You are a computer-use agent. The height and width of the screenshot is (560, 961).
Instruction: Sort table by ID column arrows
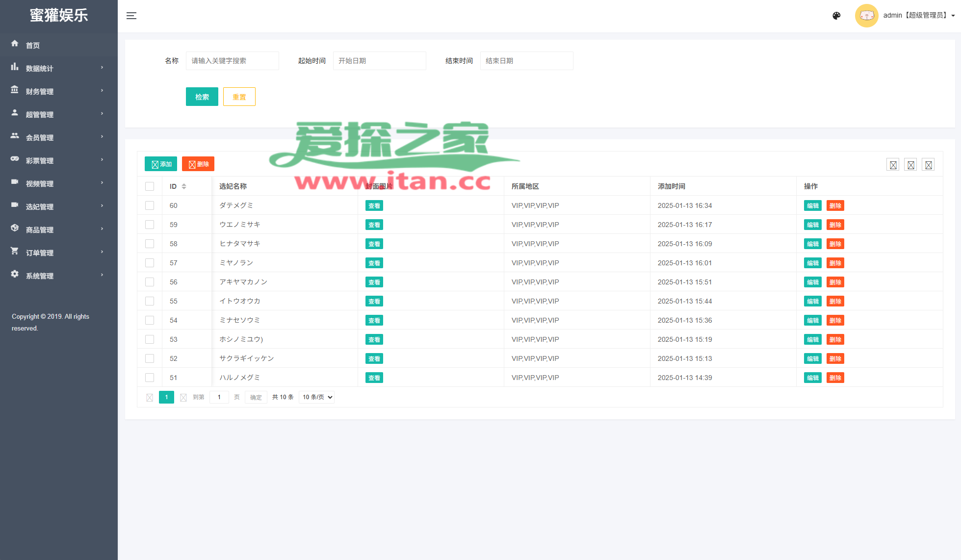pyautogui.click(x=184, y=186)
